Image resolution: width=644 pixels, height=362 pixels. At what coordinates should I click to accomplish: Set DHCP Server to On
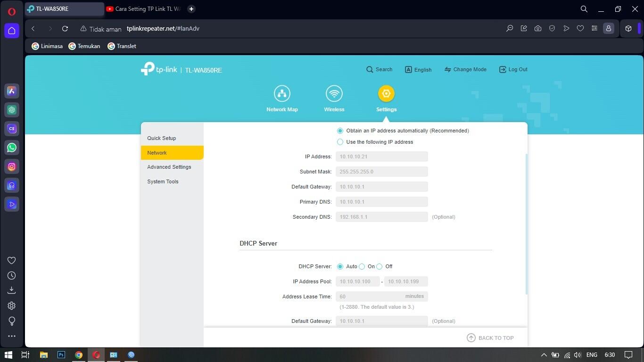[362, 266]
